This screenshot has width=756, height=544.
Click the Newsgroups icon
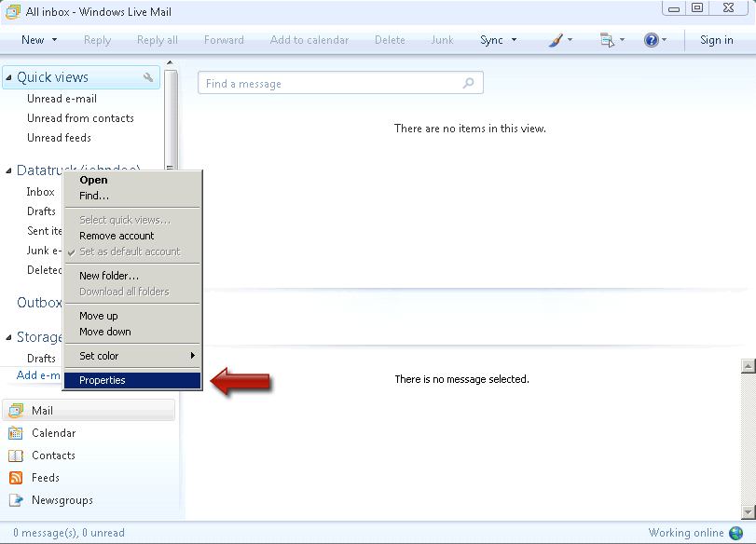tap(16, 500)
